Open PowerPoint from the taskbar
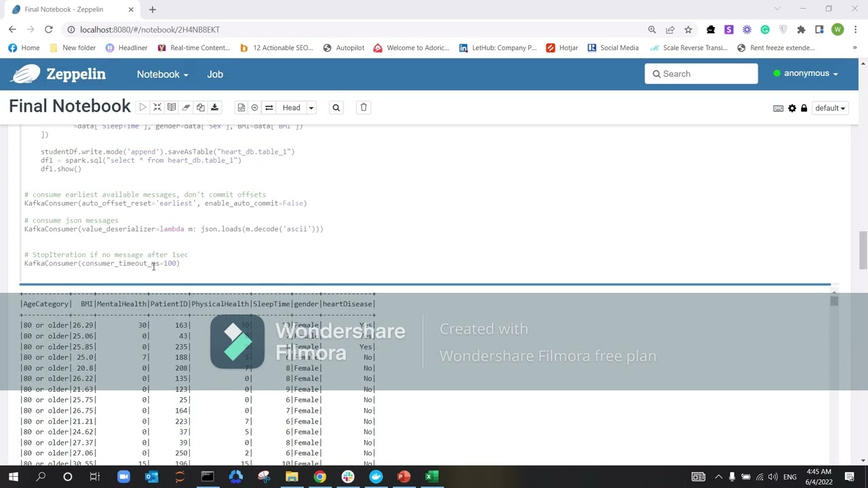Screen dimensions: 868x488 pyautogui.click(x=403, y=476)
